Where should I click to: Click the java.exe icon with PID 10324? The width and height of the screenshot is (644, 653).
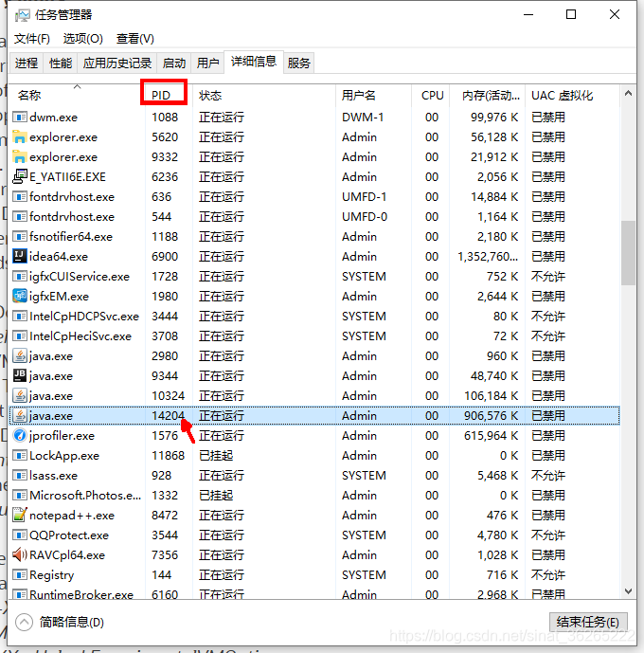(x=20, y=395)
